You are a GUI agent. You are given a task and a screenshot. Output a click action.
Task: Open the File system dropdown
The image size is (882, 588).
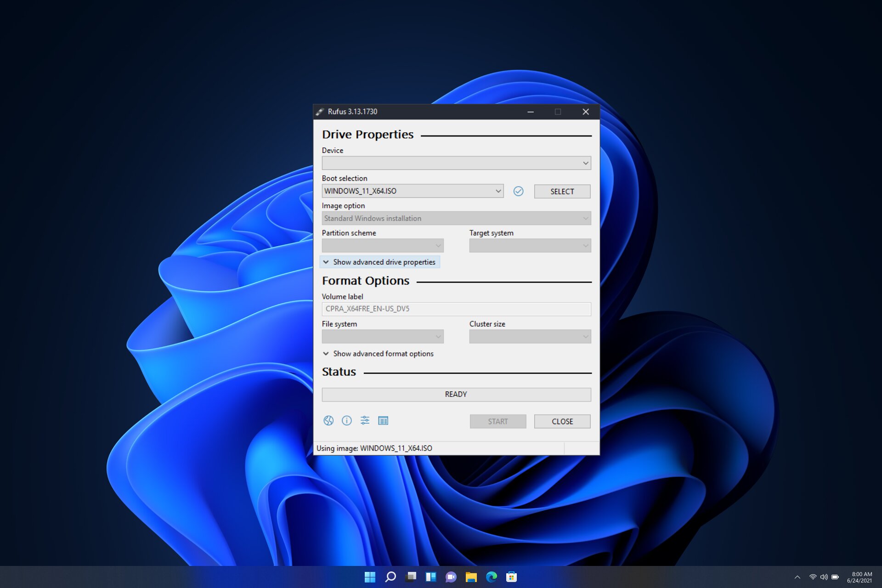383,336
